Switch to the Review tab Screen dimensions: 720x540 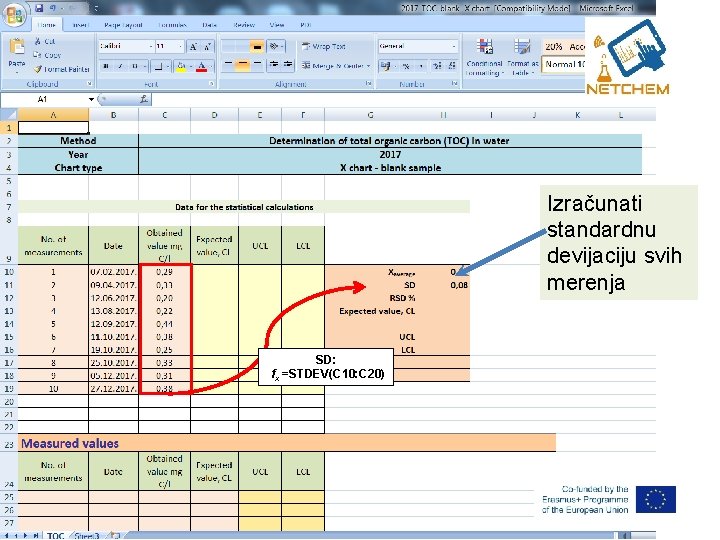[244, 25]
